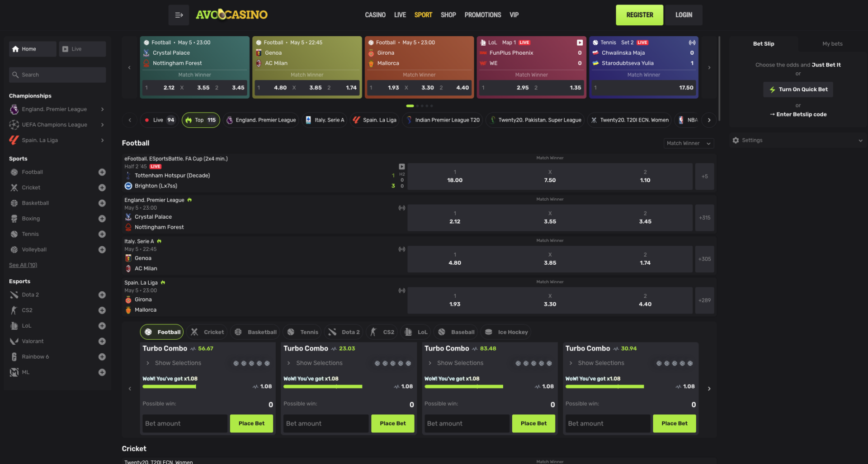868x464 pixels.
Task: Open the SHOP menu item
Action: point(448,15)
